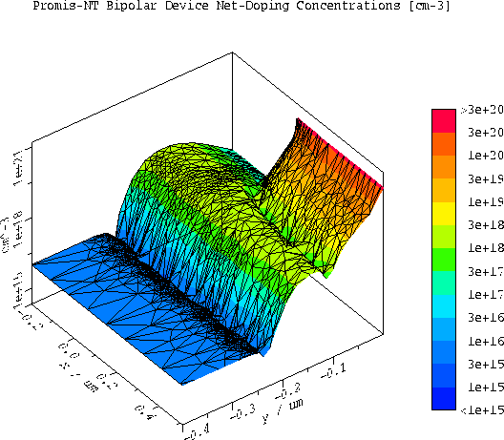Select the legend label '1e+16'

click(485, 342)
